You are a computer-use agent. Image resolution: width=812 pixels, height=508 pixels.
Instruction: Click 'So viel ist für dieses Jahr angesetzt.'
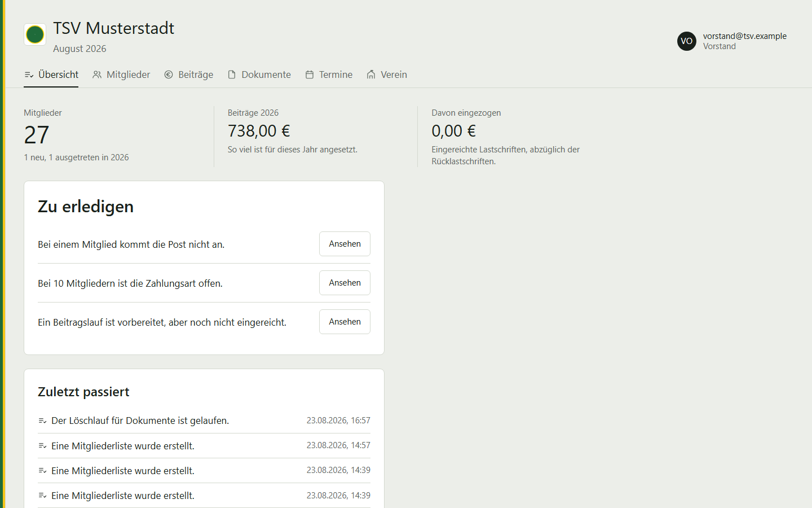(x=293, y=150)
